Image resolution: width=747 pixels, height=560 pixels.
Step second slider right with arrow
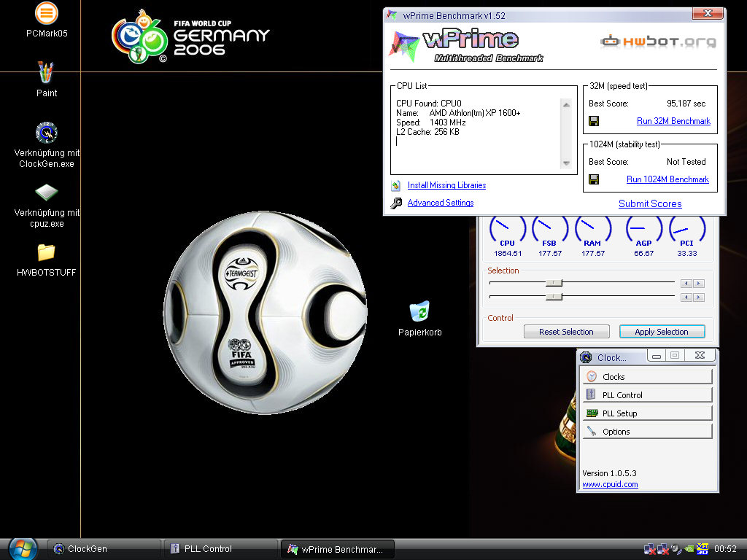[698, 297]
